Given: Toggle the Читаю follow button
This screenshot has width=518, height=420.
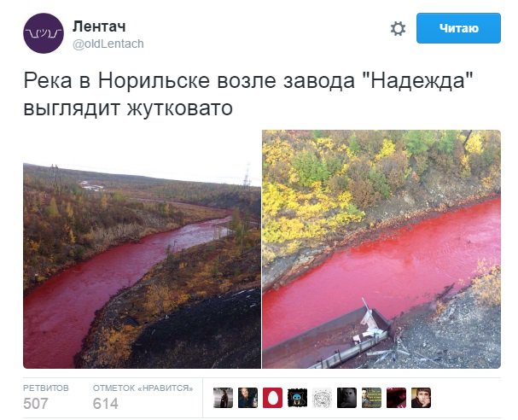Looking at the screenshot, I should coord(458,28).
